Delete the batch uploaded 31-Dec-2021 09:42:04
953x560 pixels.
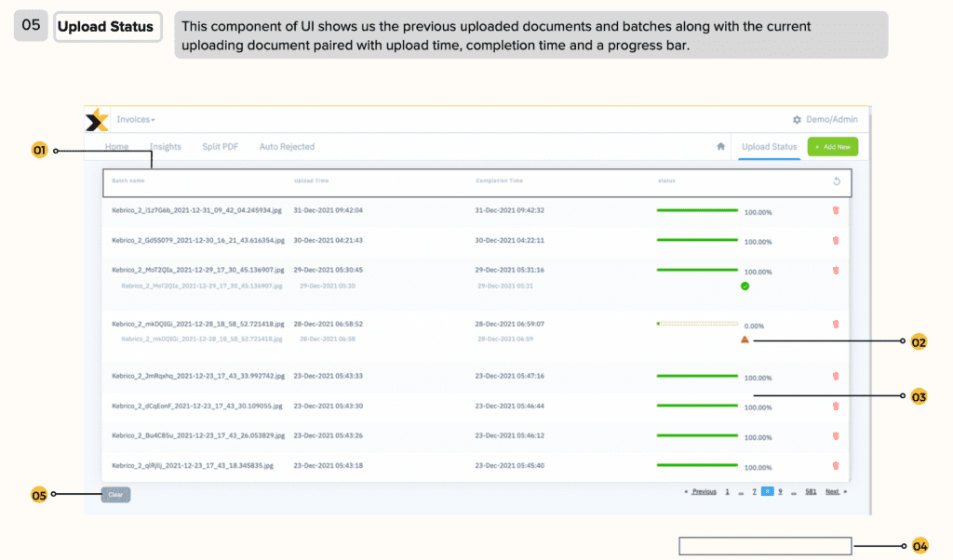pos(835,210)
